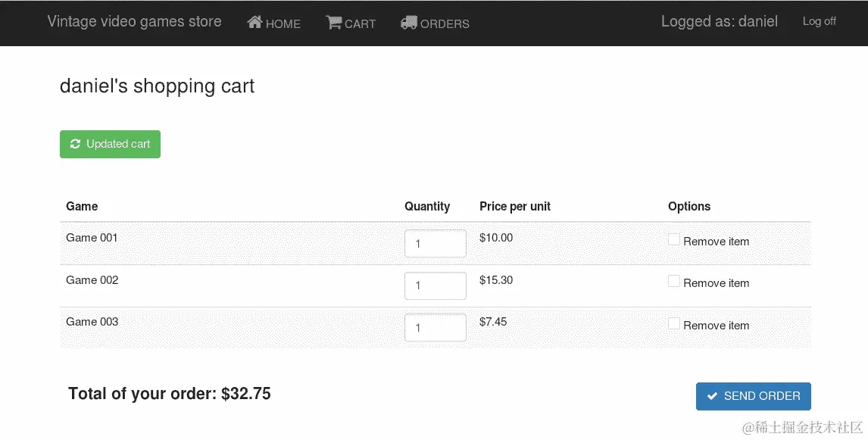Viewport: 868px width, 440px height.
Task: Open the ORDERS menu item
Action: click(x=445, y=24)
